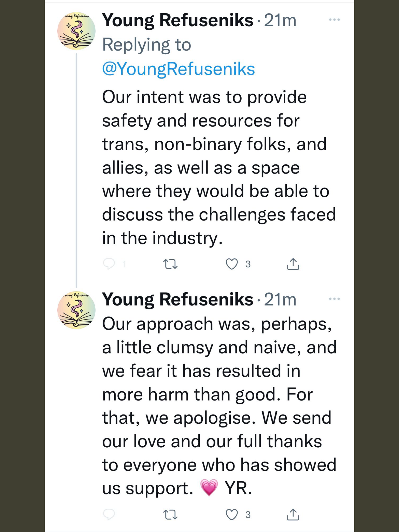Open the tweet text about trans, non-binary folks

coord(219,168)
